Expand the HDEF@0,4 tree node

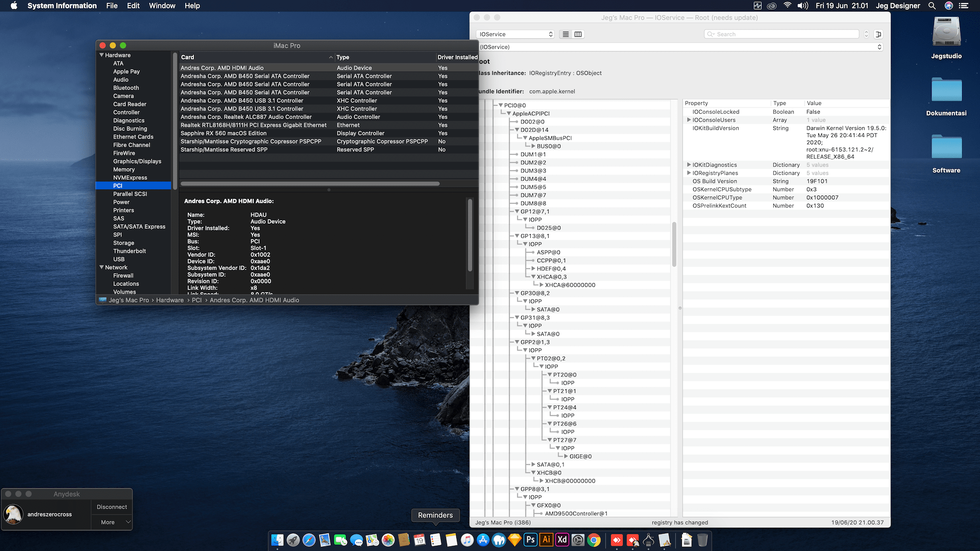[533, 269]
